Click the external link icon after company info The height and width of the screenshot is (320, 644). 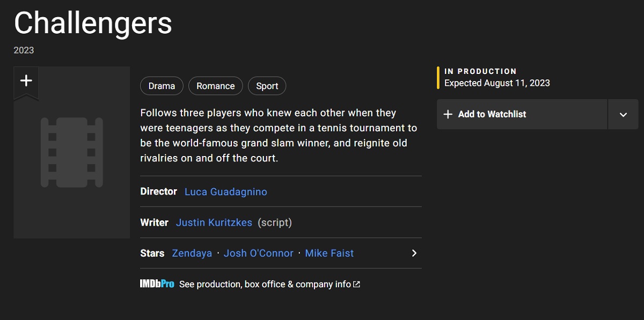pyautogui.click(x=357, y=284)
